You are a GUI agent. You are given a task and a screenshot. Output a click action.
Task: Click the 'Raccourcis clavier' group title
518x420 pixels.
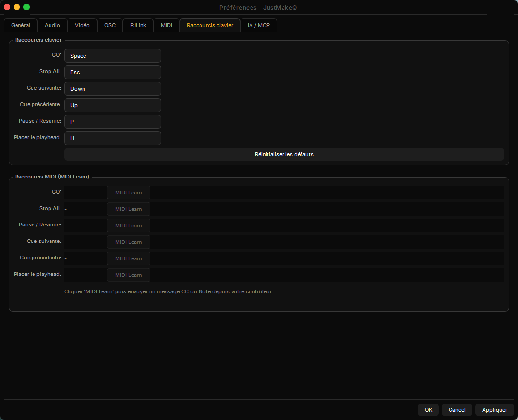point(38,40)
